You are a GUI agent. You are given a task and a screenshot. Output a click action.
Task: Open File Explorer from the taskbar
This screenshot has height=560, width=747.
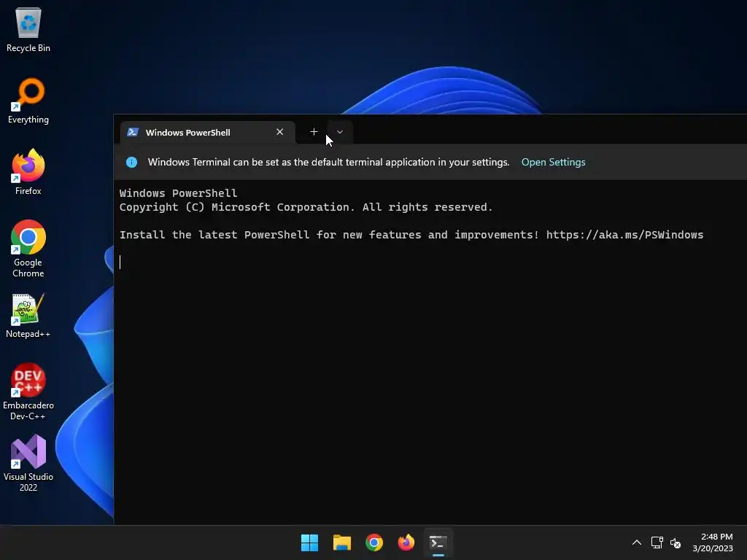[342, 542]
